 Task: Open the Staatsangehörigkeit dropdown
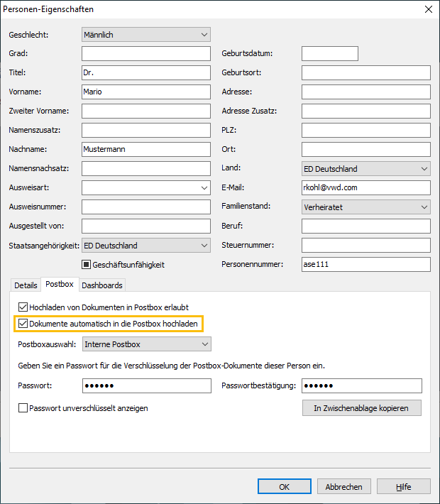point(146,246)
